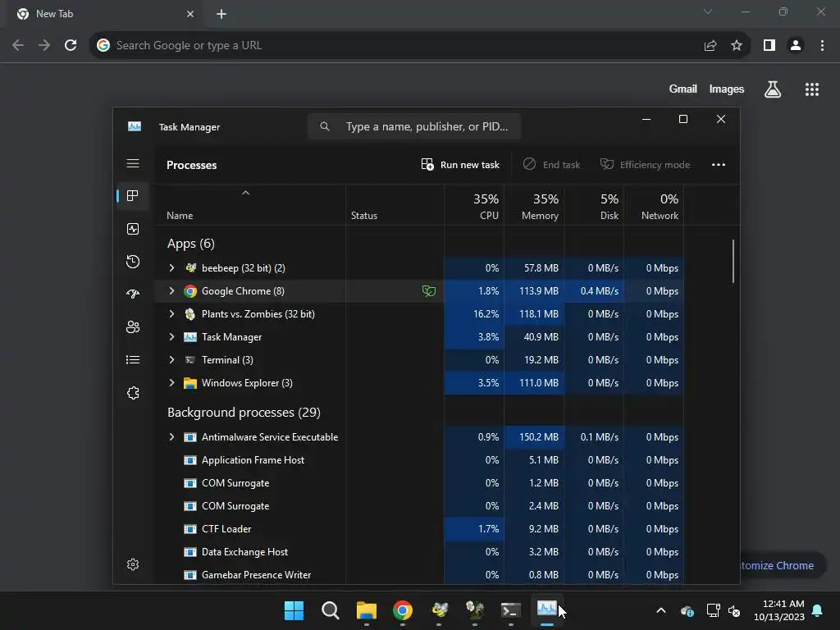Open beebeep from the taskbar
Image resolution: width=840 pixels, height=630 pixels.
coord(440,609)
